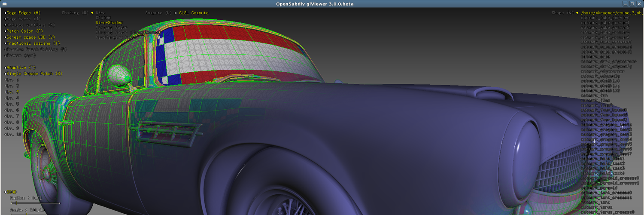Viewport: 644px width, 215px height.
Task: Select shape catmark_chaikin0
Action: (600, 80)
